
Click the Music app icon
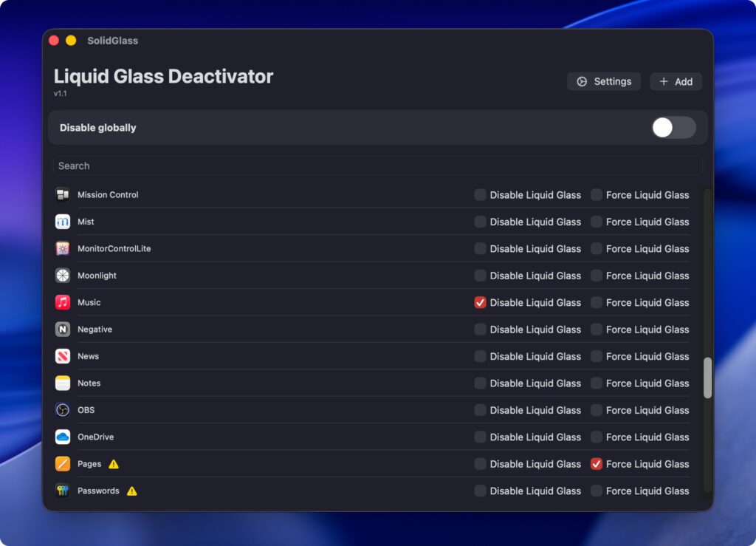(x=63, y=302)
